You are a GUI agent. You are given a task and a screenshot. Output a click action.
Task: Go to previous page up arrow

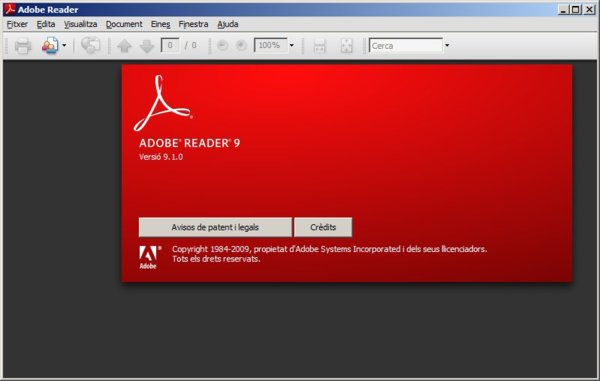click(124, 46)
